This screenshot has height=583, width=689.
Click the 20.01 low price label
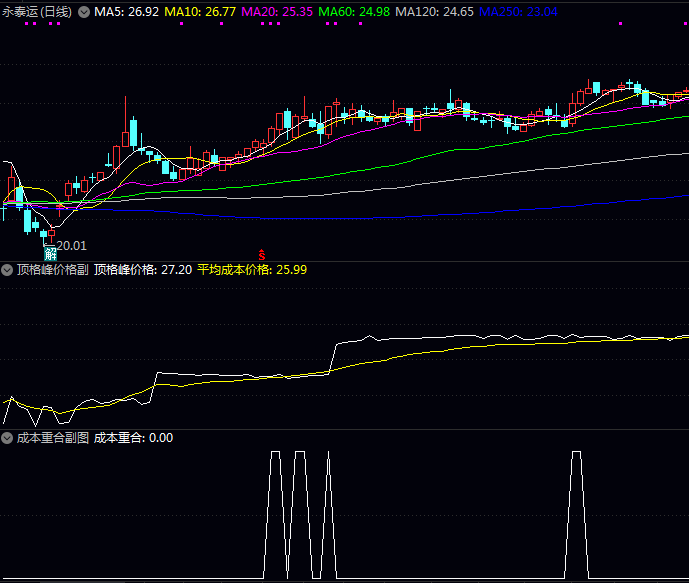71,244
